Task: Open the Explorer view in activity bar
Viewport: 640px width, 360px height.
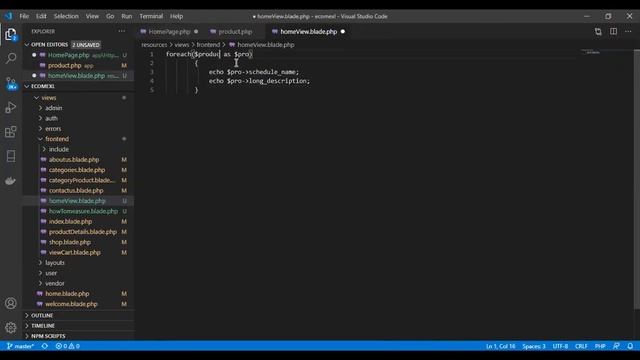Action: coord(11,34)
